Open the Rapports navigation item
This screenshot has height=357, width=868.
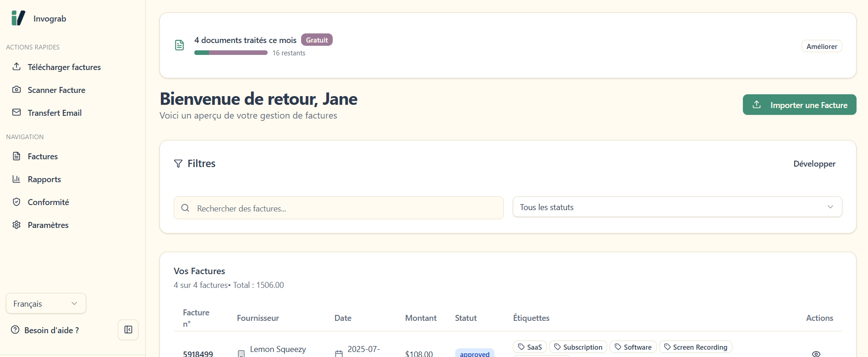point(44,179)
